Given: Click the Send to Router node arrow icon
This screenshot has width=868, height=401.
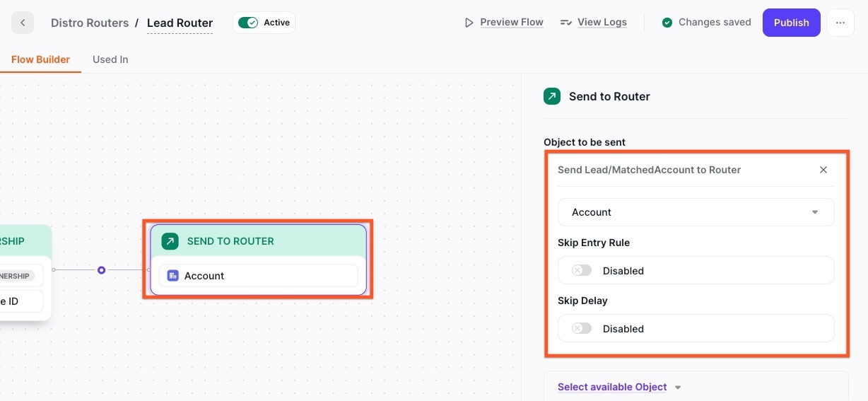Looking at the screenshot, I should tap(170, 241).
